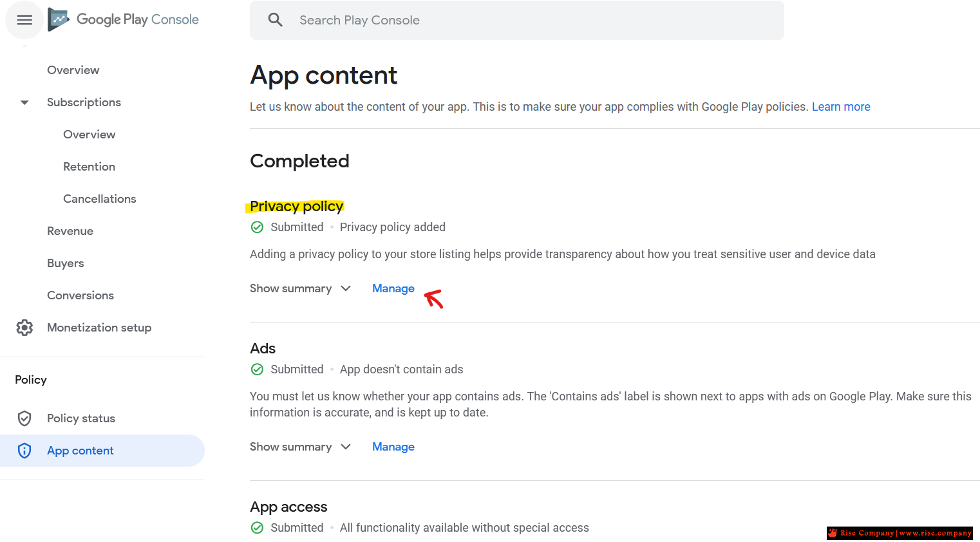Click the App content shield icon

pyautogui.click(x=24, y=451)
